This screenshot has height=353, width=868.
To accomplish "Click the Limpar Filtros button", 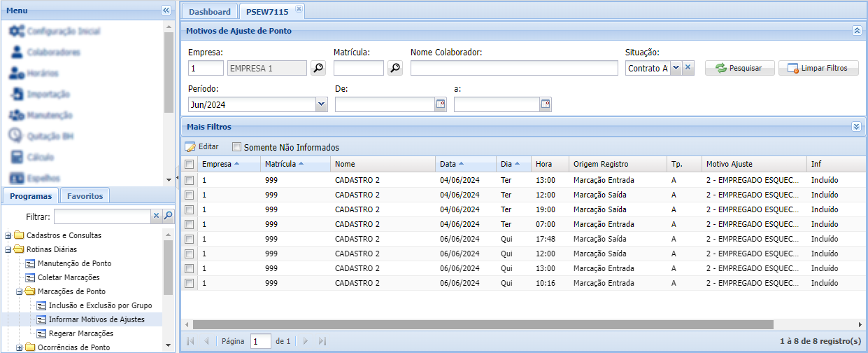I will click(818, 68).
